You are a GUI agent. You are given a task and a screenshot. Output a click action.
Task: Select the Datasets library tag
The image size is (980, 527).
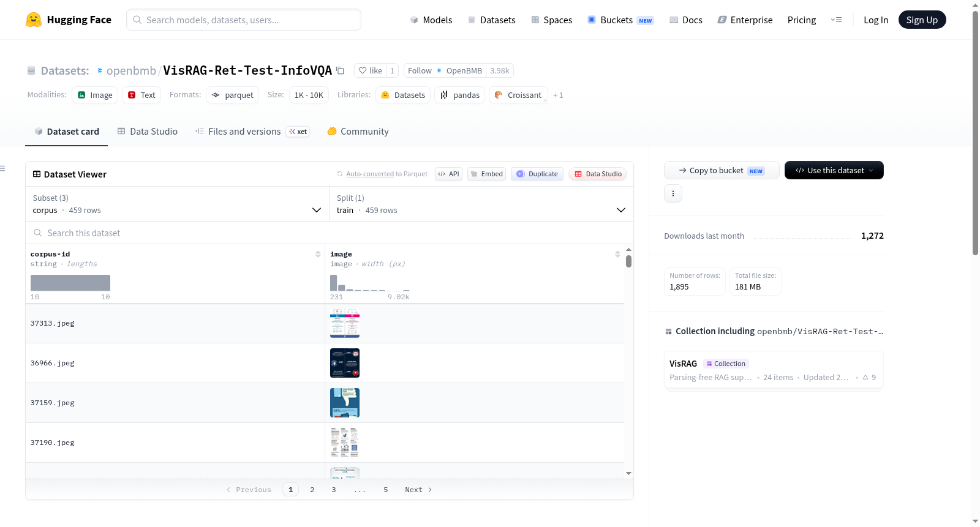pyautogui.click(x=403, y=95)
